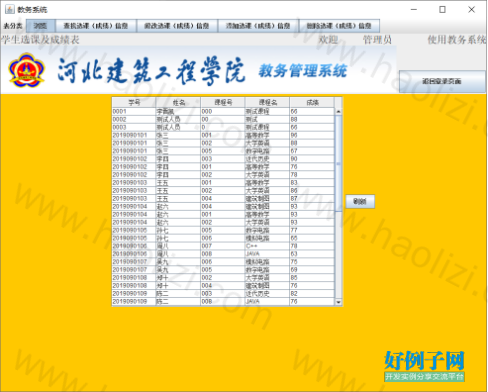Click the score 86 cell
Viewport: 488px width, 392px height.
click(x=312, y=191)
